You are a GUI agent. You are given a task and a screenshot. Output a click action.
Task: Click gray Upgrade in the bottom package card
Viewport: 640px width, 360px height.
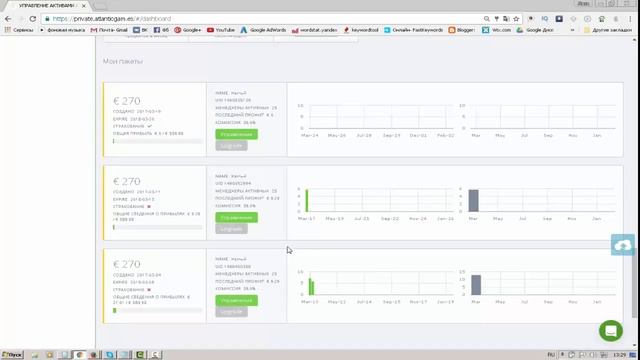pyautogui.click(x=231, y=312)
